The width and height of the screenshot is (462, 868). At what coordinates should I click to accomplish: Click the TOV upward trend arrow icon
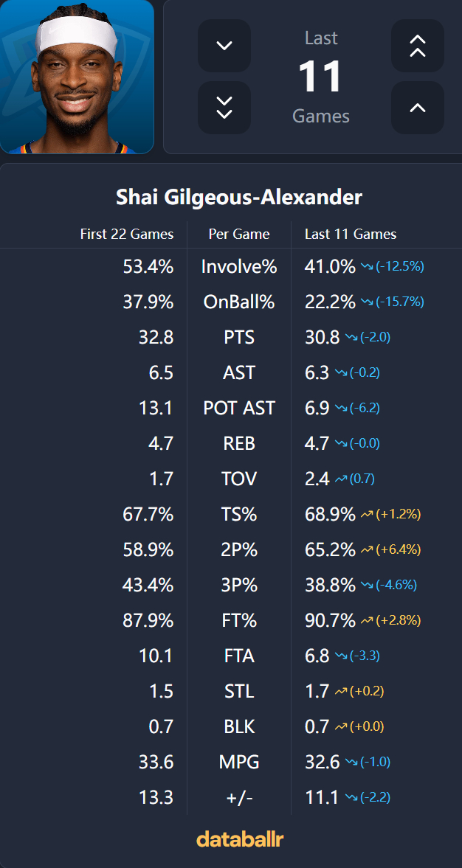pos(340,479)
